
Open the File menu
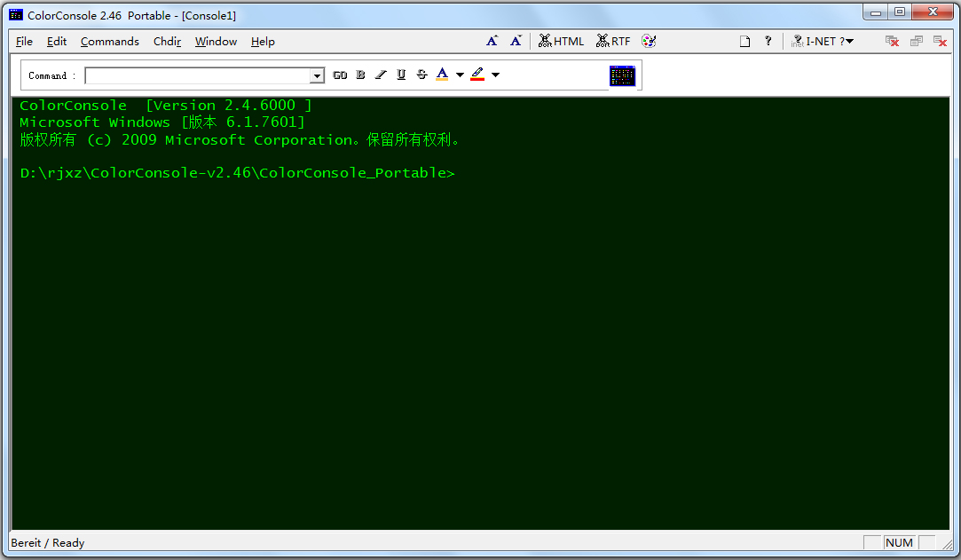(x=24, y=42)
